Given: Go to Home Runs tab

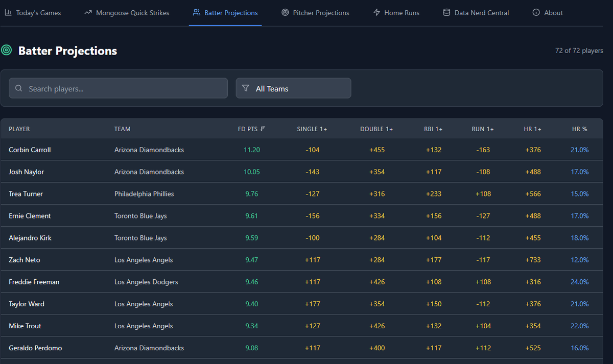Looking at the screenshot, I should tap(396, 13).
